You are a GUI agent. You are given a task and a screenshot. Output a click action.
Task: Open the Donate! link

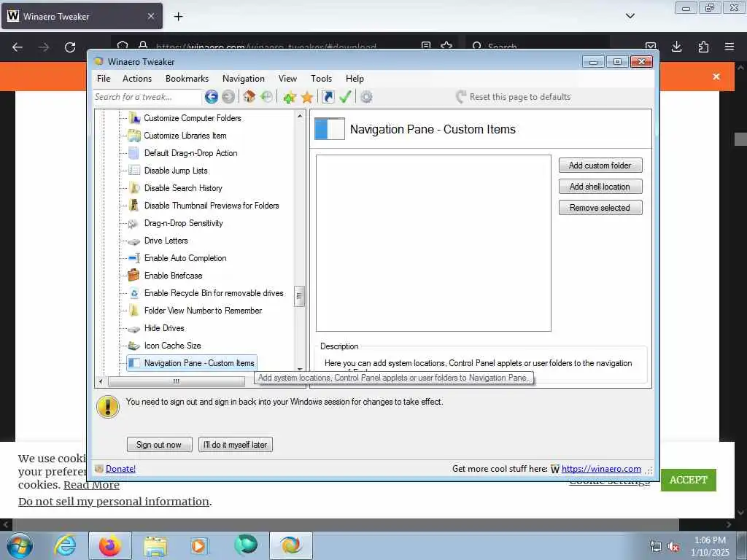pyautogui.click(x=120, y=469)
